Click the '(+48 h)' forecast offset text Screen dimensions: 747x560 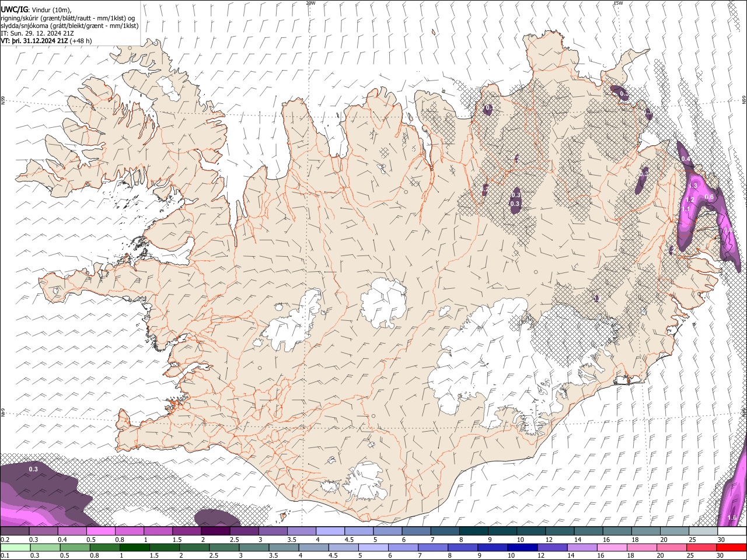point(81,41)
